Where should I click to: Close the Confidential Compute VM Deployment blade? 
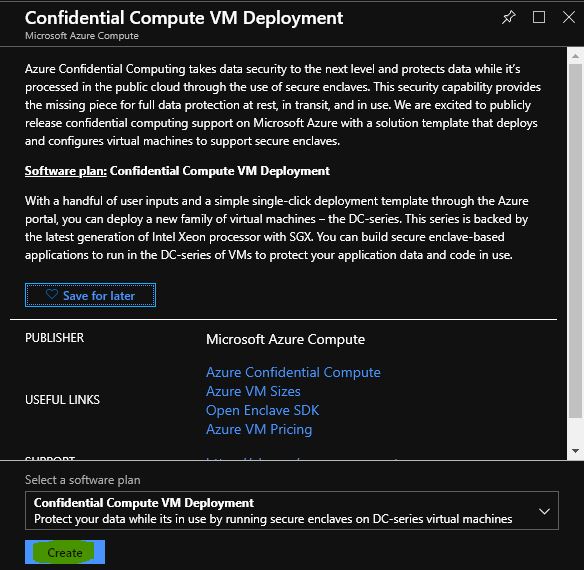coord(569,17)
